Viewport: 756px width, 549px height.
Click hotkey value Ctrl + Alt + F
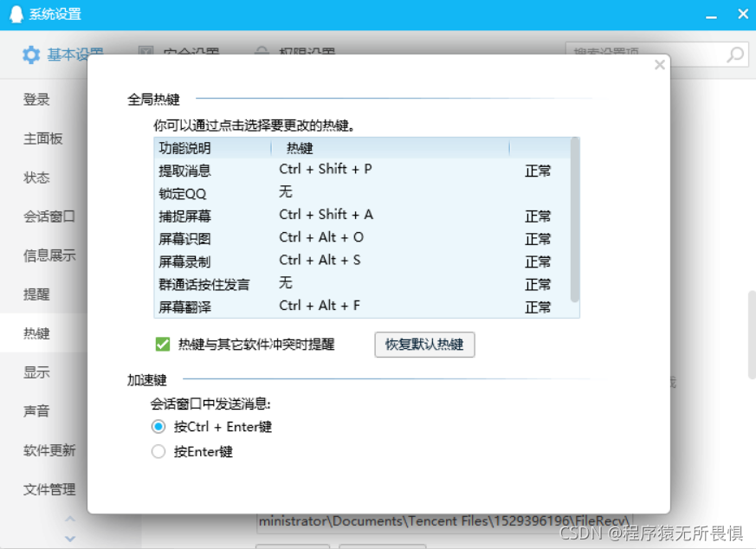tap(320, 305)
